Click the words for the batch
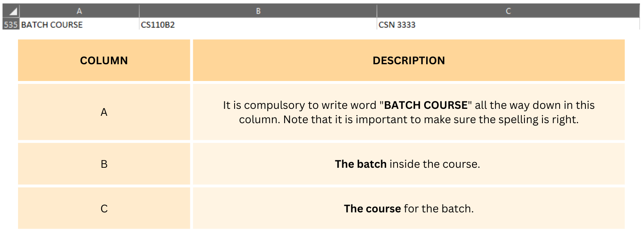This screenshot has height=232, width=644. [x=438, y=209]
